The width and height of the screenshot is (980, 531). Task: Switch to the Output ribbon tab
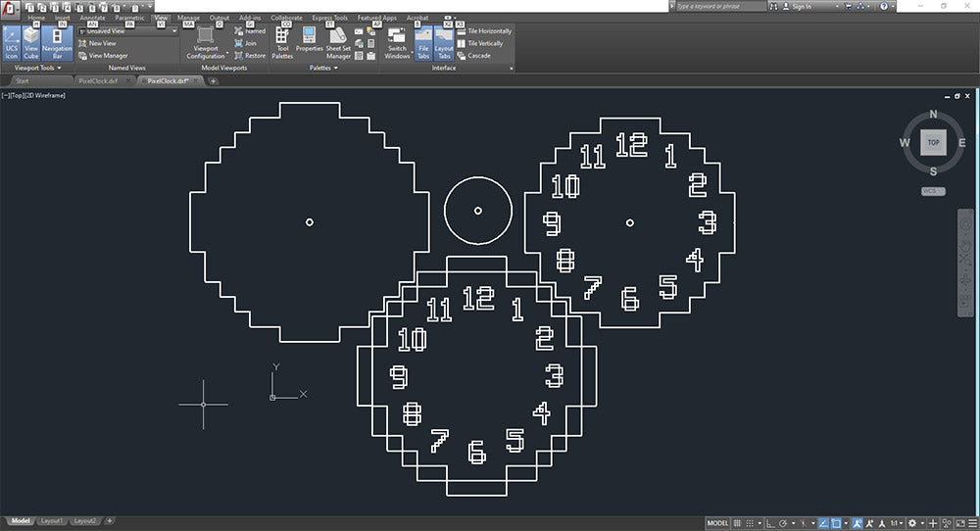pyautogui.click(x=220, y=18)
